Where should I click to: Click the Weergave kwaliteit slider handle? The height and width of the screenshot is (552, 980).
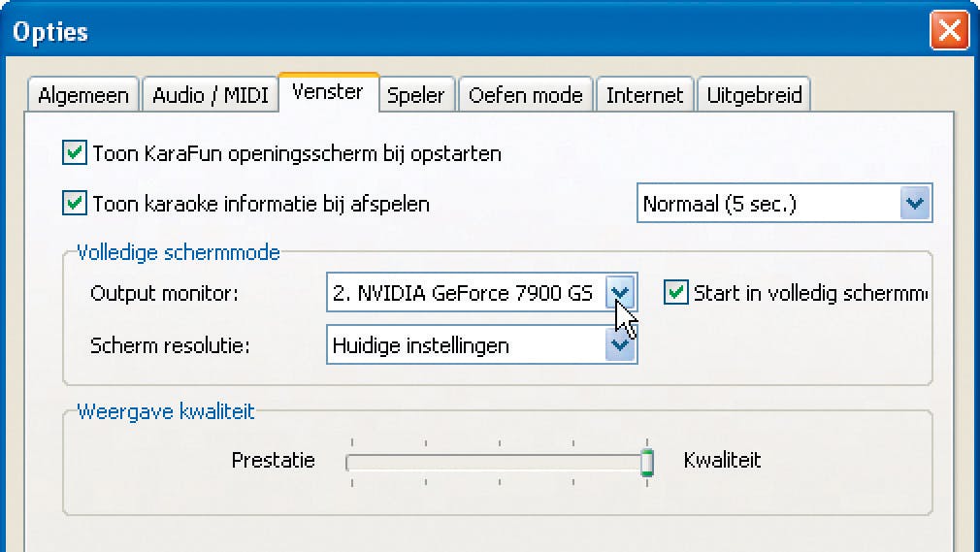647,462
